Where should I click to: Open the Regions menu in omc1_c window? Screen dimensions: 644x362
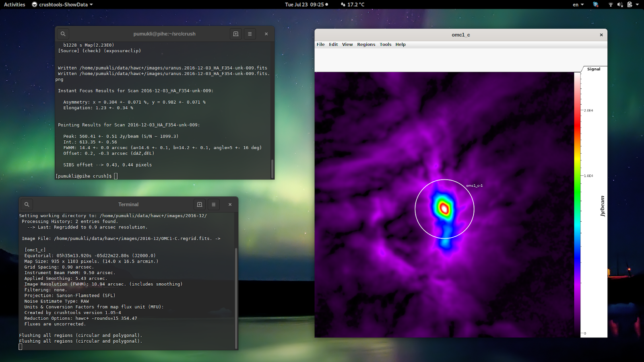click(x=366, y=45)
